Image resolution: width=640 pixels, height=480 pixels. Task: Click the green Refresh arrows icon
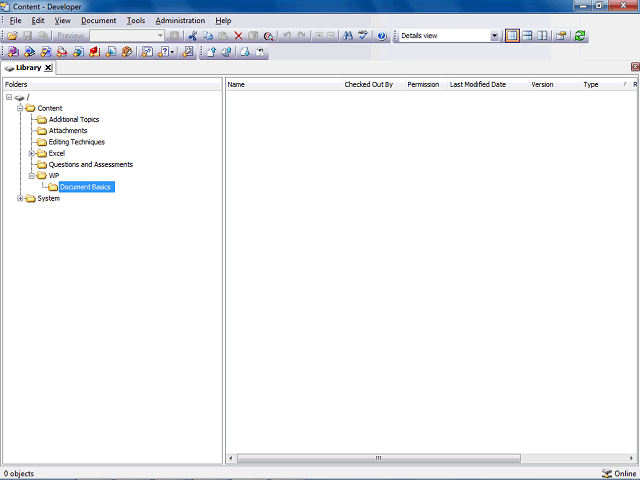[x=580, y=36]
